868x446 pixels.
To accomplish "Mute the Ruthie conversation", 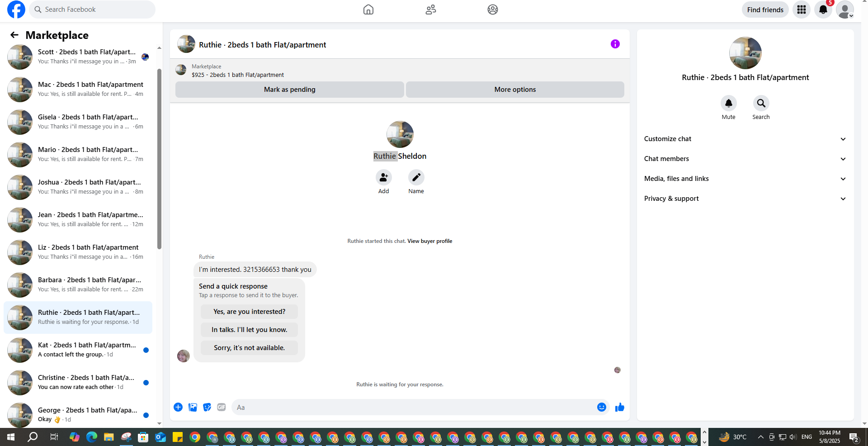I will point(729,103).
